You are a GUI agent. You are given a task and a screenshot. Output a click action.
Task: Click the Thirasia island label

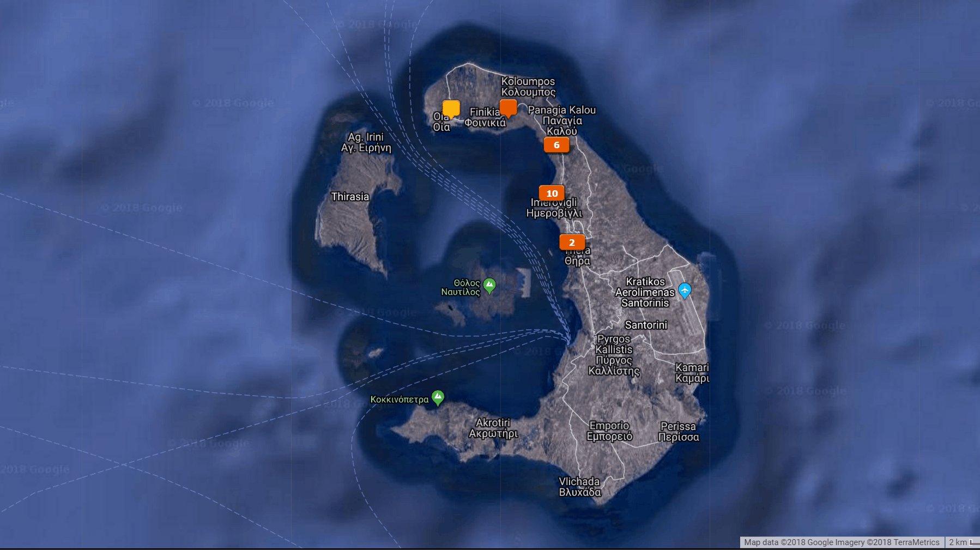pyautogui.click(x=350, y=197)
